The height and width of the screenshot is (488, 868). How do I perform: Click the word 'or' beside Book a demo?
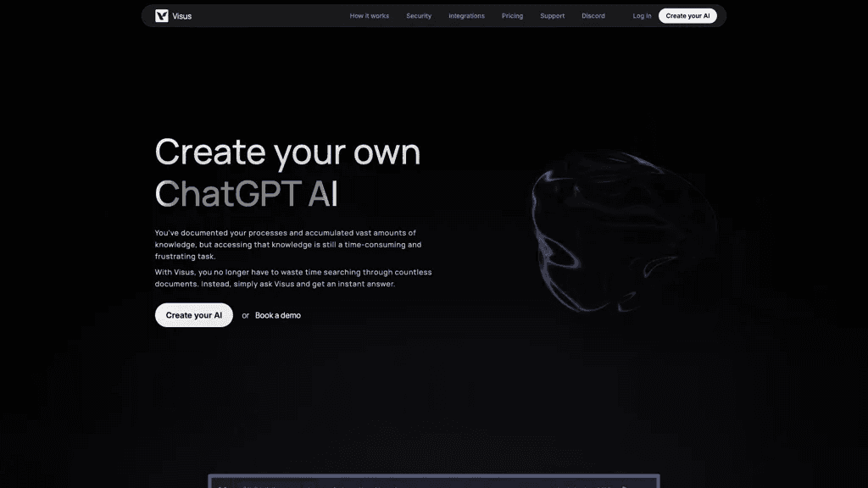pos(245,315)
